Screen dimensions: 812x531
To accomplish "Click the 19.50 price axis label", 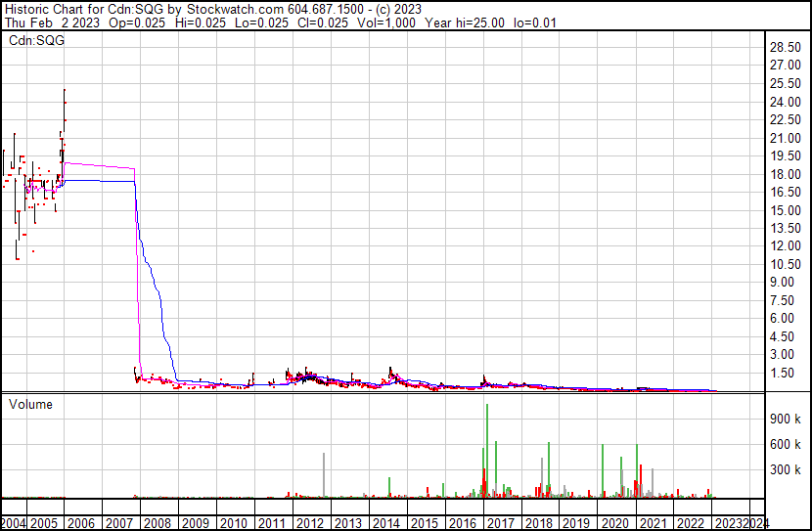I will coord(786,155).
